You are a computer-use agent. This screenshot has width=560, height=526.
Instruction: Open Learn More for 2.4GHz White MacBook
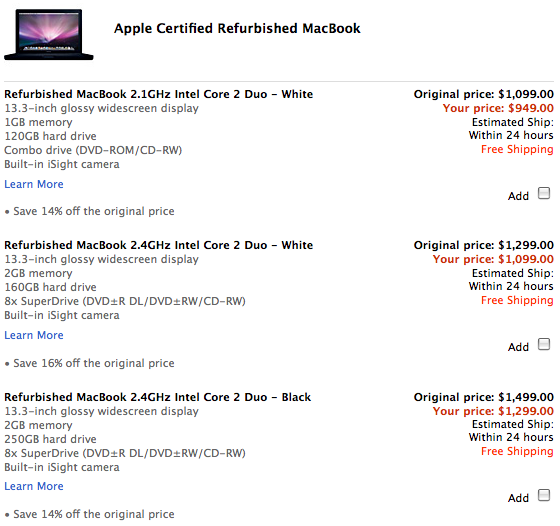(34, 335)
